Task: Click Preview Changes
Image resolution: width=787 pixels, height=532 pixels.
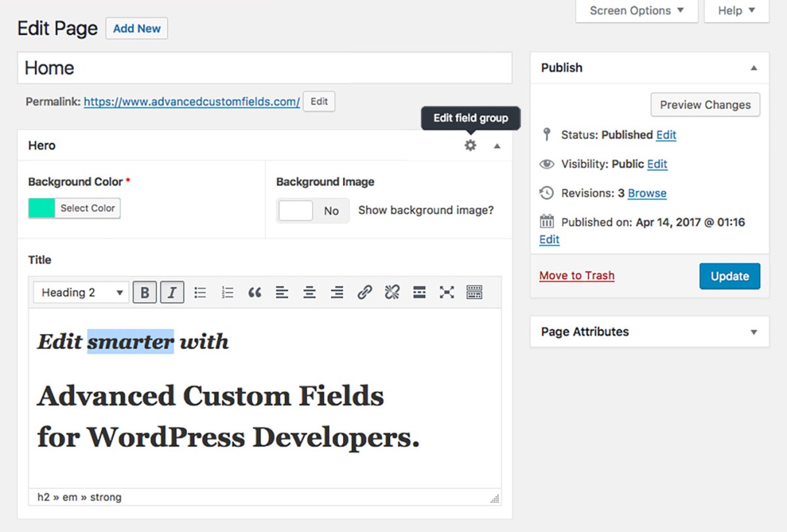Action: pyautogui.click(x=706, y=105)
